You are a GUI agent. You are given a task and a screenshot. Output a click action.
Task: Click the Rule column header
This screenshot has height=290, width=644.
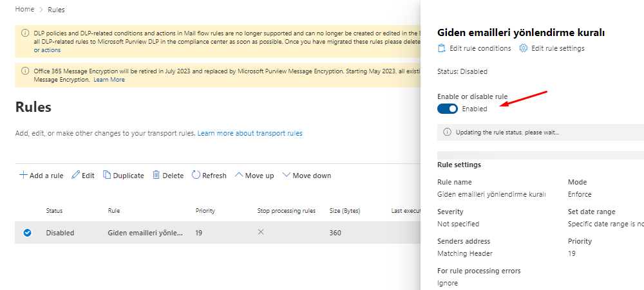pyautogui.click(x=114, y=211)
